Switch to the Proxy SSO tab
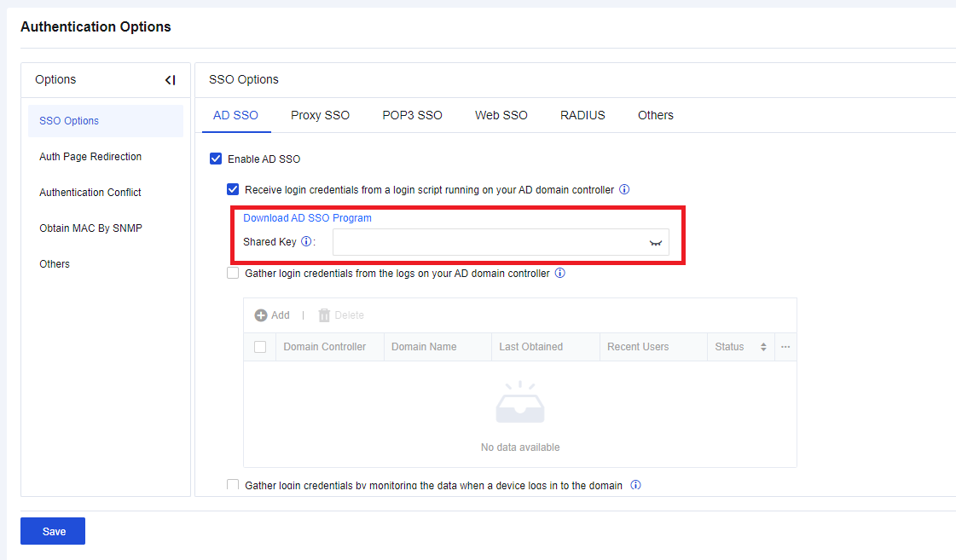This screenshot has width=956, height=560. (320, 115)
